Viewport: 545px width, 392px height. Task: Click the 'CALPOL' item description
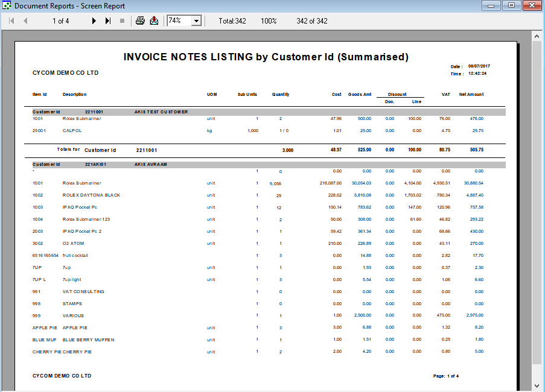pos(72,131)
